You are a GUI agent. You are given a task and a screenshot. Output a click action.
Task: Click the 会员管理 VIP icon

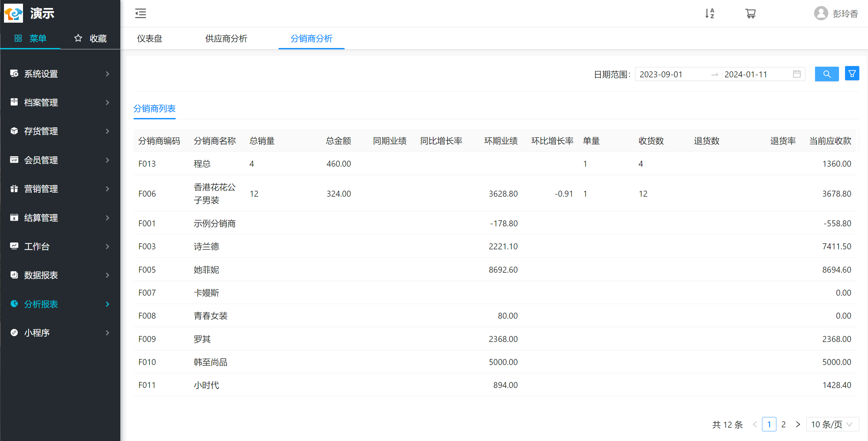(14, 160)
